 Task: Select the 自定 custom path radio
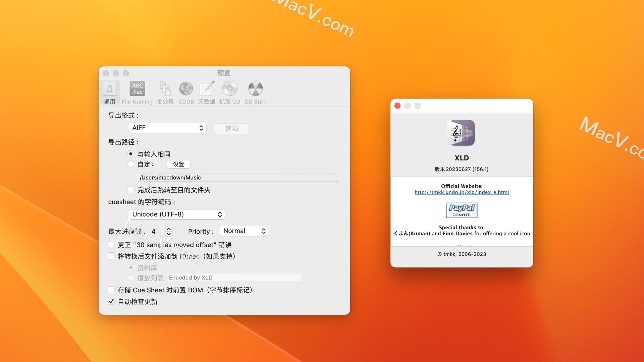pyautogui.click(x=131, y=164)
